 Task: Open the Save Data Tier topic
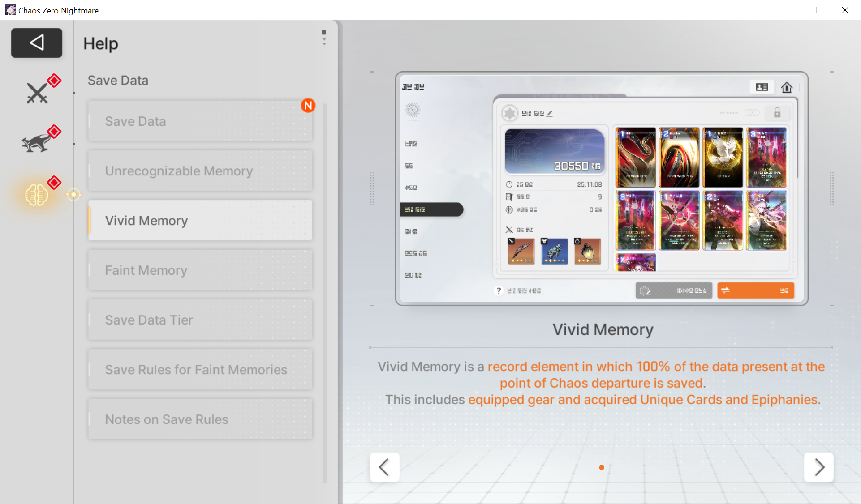[200, 320]
